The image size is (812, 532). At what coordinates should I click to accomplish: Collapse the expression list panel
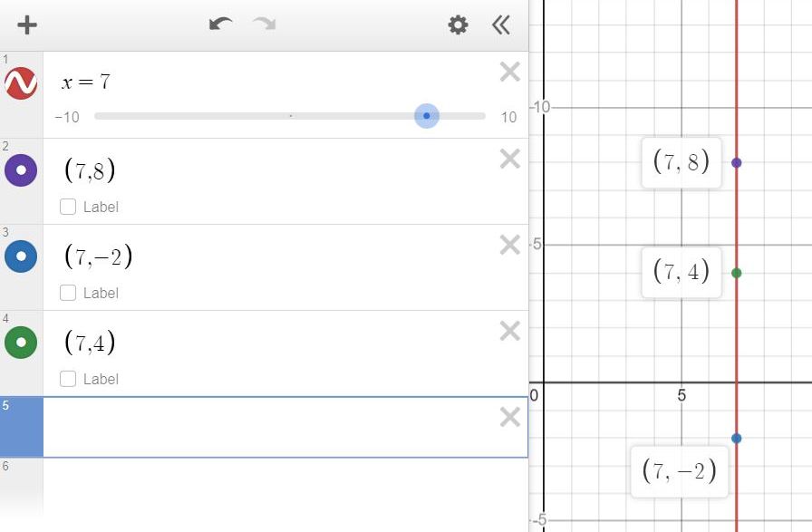[x=501, y=24]
